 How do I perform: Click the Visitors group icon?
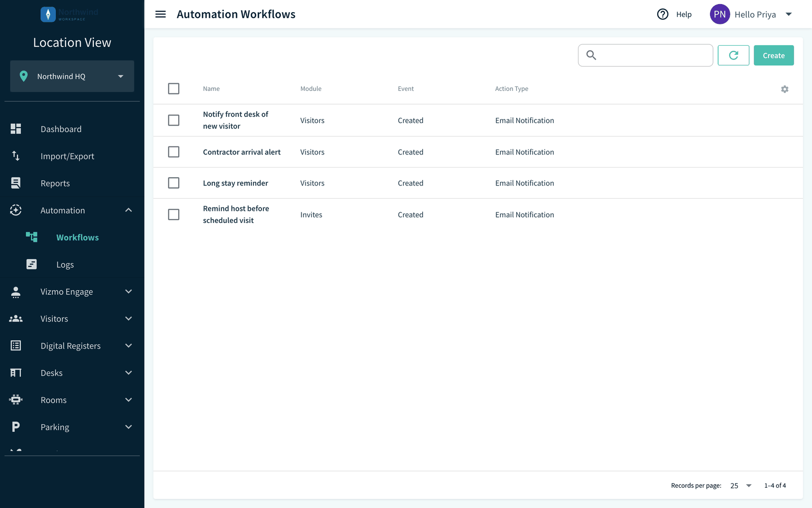coord(16,319)
